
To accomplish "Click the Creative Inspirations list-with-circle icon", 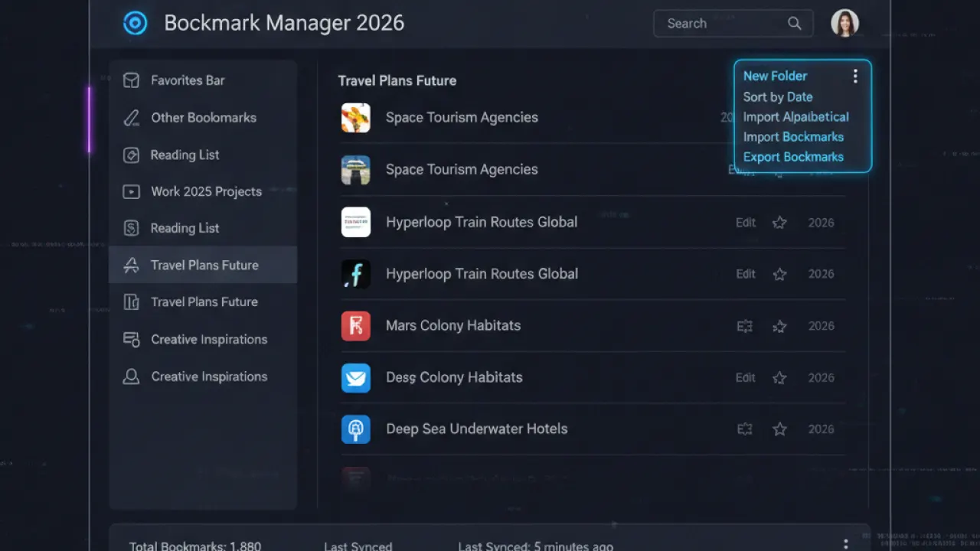I will click(131, 339).
